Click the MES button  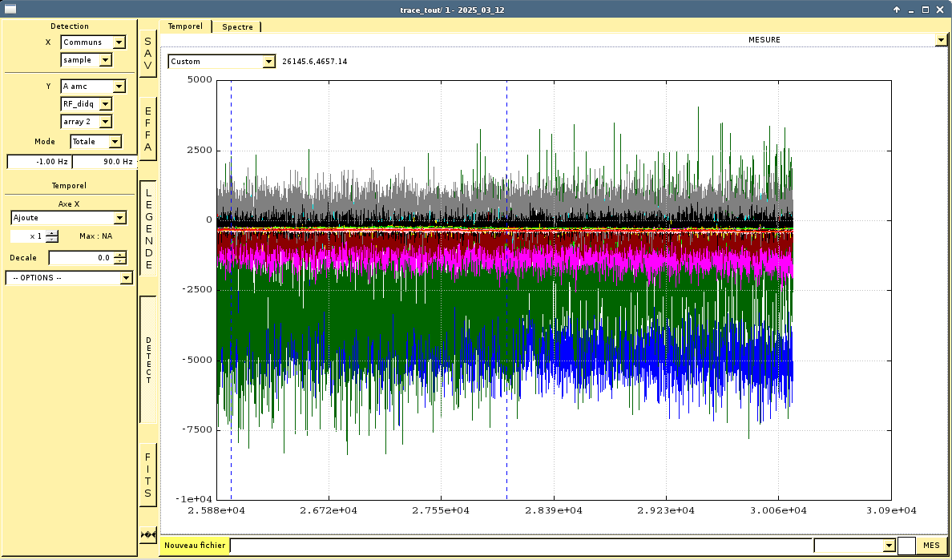[931, 546]
